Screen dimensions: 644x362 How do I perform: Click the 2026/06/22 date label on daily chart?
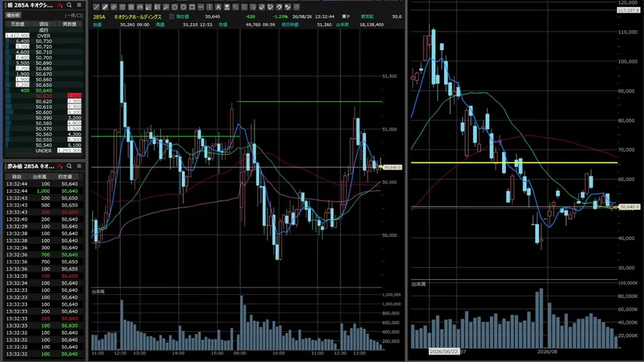(444, 351)
